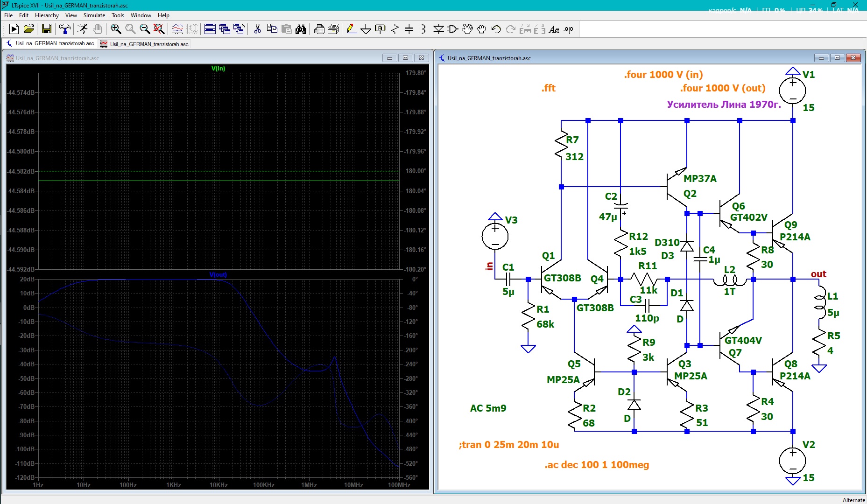
Task: Click the Tile windows horizontally icon
Action: tap(210, 29)
